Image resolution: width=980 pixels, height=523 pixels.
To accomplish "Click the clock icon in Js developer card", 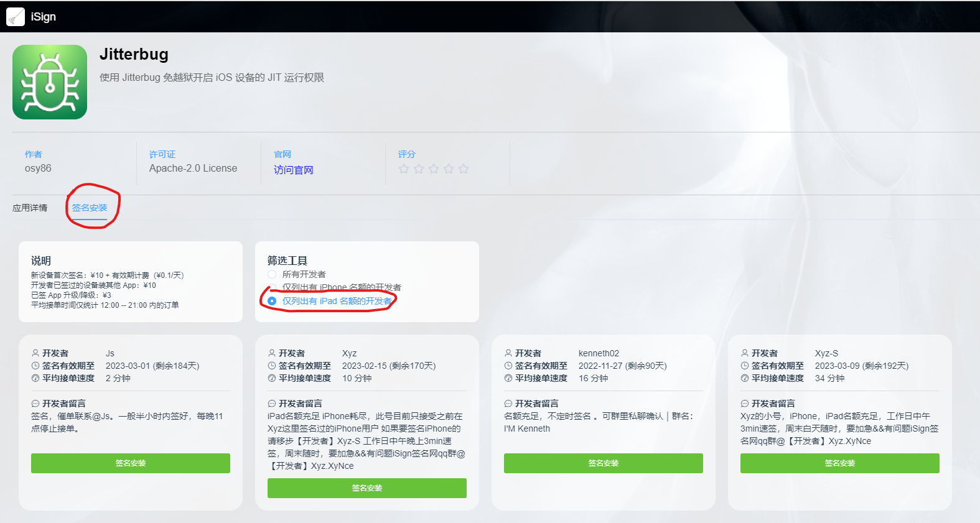I will point(35,366).
